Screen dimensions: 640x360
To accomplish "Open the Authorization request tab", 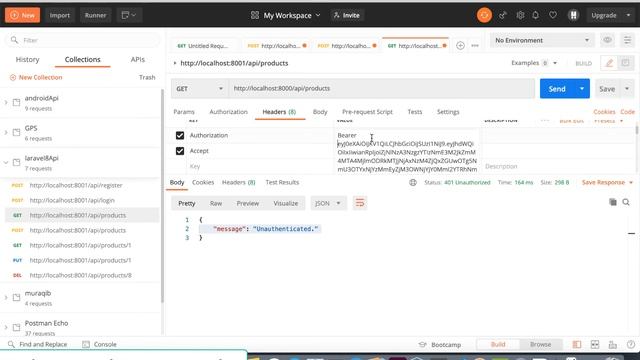I will pos(229,112).
